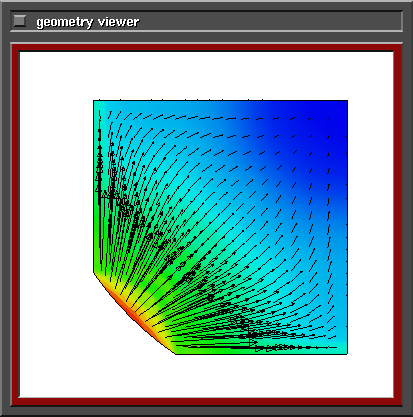Click the white area above the plot
Screen dimensions: 413x417
207,75
